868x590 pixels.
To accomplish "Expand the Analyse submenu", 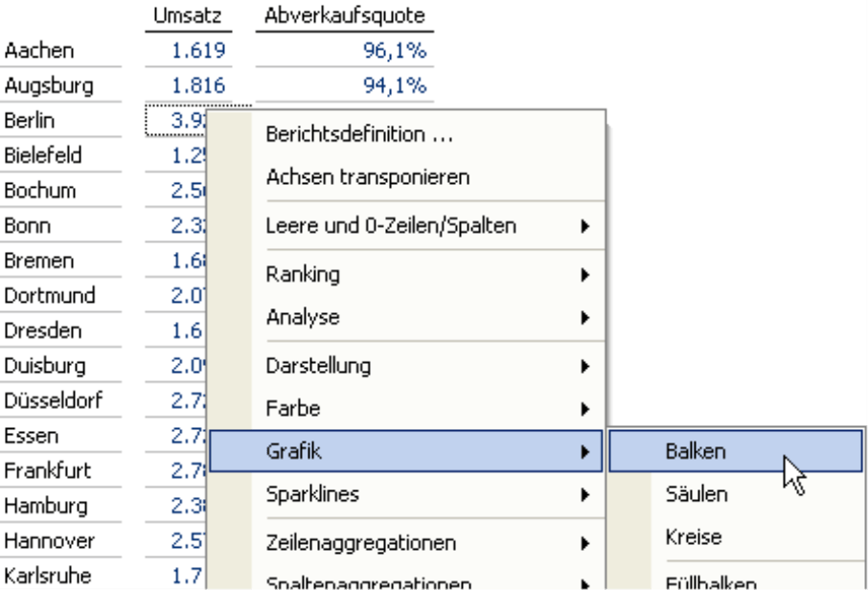I will [x=303, y=316].
